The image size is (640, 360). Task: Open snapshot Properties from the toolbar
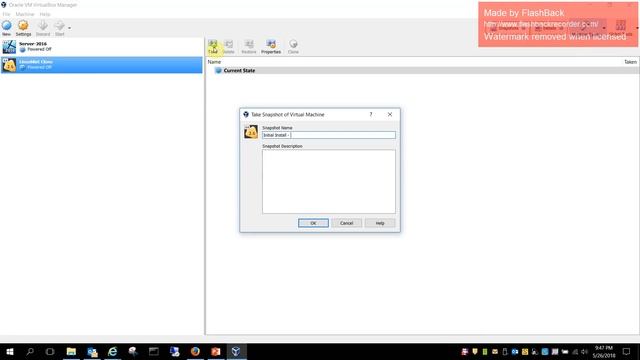271,47
